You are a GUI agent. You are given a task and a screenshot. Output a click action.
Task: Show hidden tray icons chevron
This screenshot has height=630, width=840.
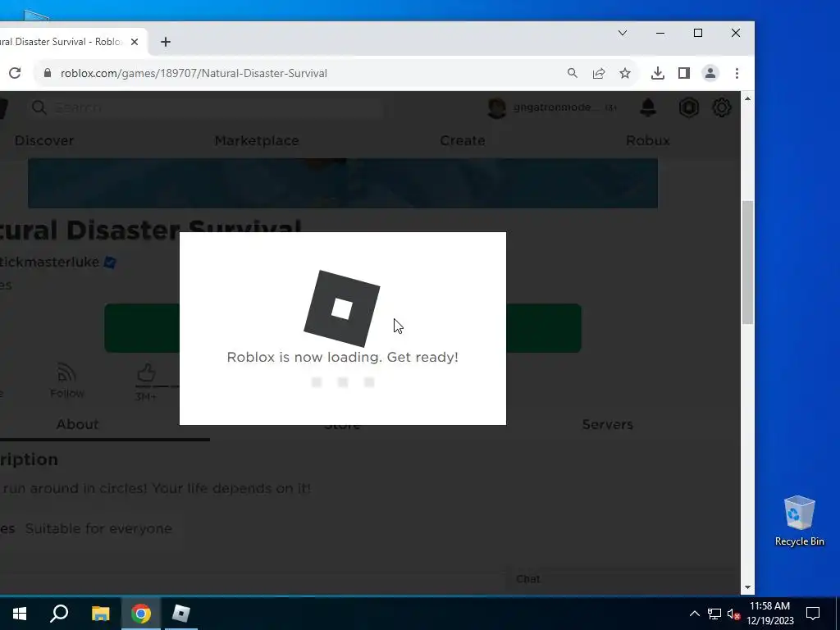coord(694,614)
